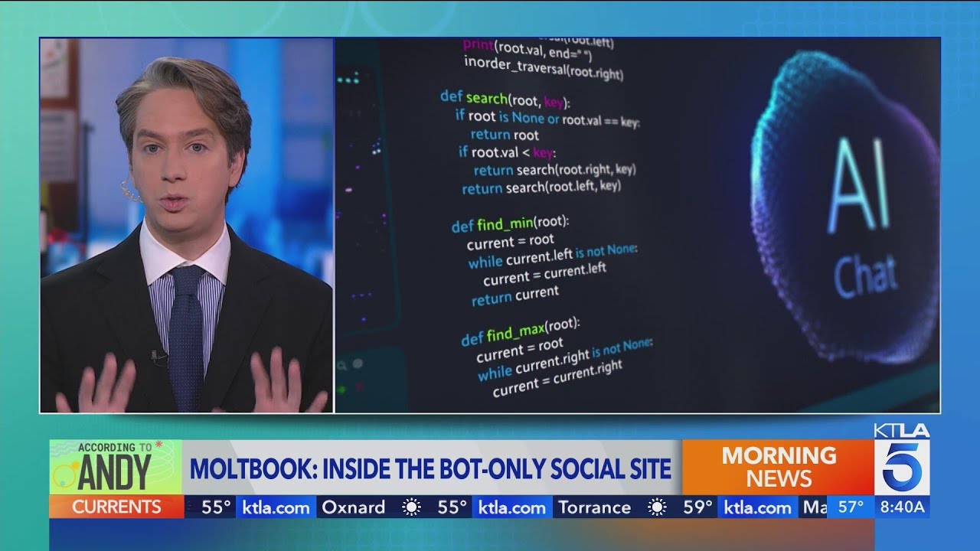Screen dimensions: 980x551
Task: Click Oxnard's 55° temperature reading
Action: pyautogui.click(x=452, y=507)
